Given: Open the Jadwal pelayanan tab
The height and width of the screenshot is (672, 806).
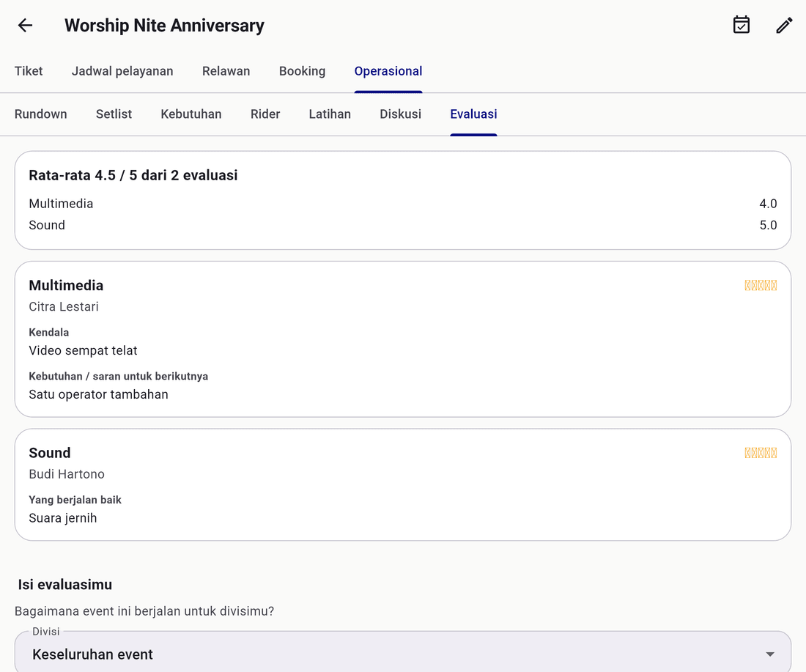Looking at the screenshot, I should click(x=122, y=71).
